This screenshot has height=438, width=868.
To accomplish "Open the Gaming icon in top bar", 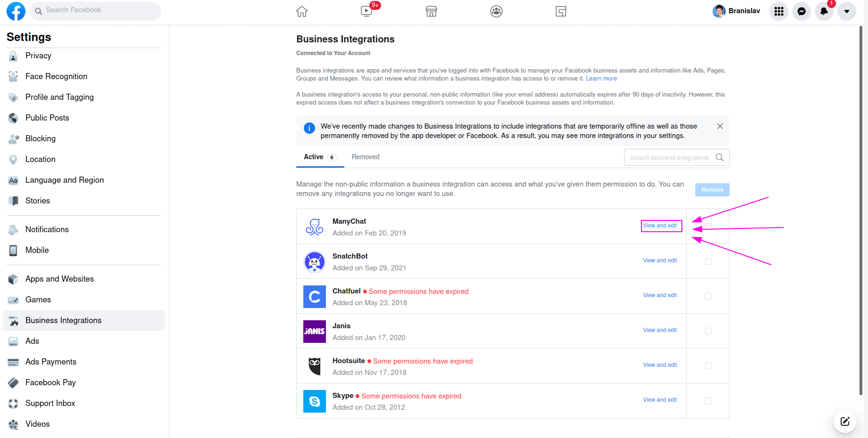I will [x=561, y=11].
